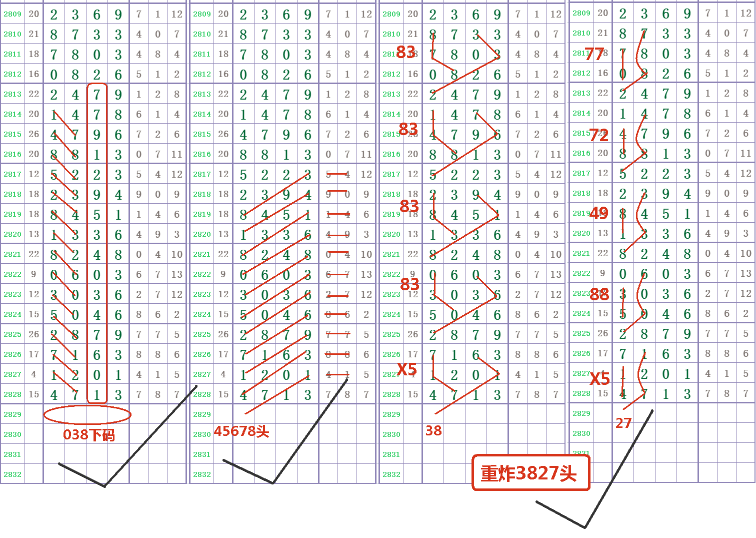Click the red "X5" mark in fourth chart

[599, 379]
